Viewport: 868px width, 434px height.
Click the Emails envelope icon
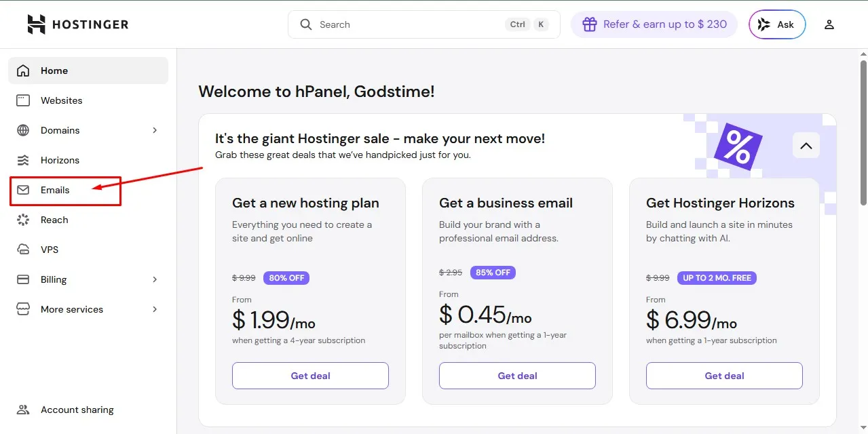point(24,191)
